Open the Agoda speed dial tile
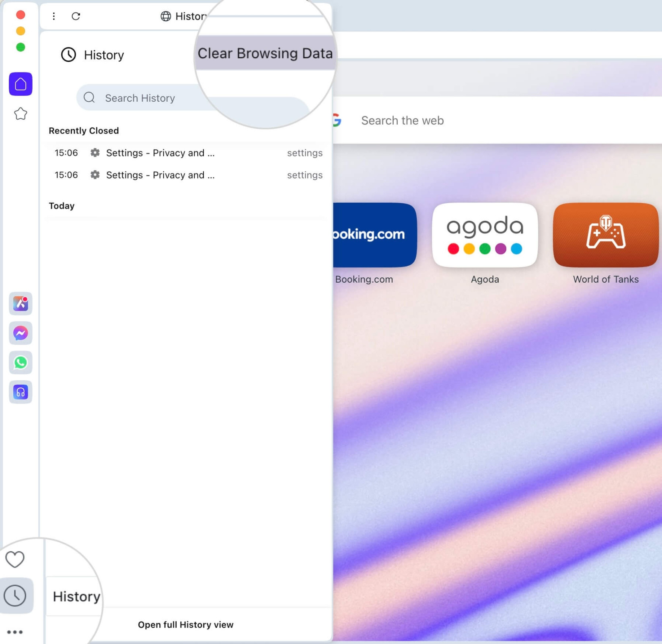Screen dimensions: 662x644 pos(485,235)
